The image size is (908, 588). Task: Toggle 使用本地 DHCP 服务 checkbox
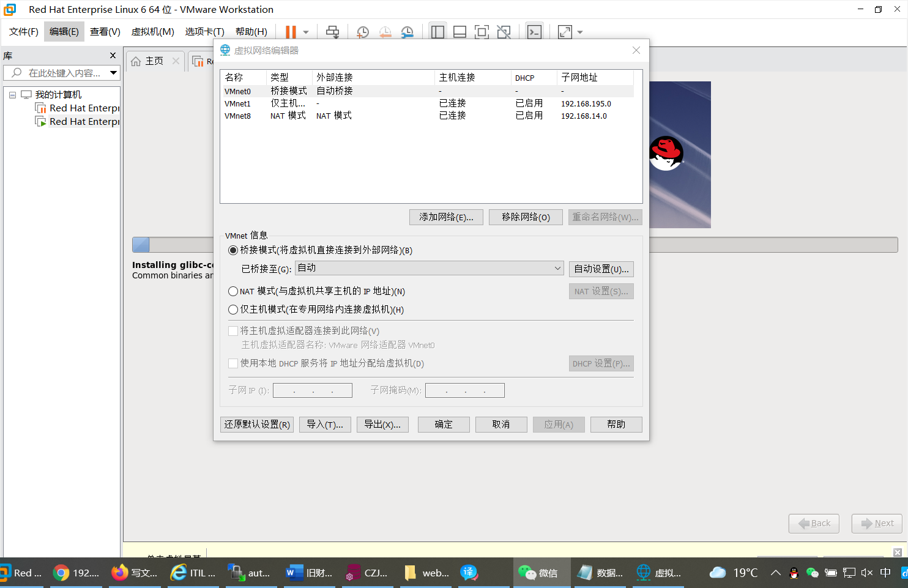click(x=233, y=363)
